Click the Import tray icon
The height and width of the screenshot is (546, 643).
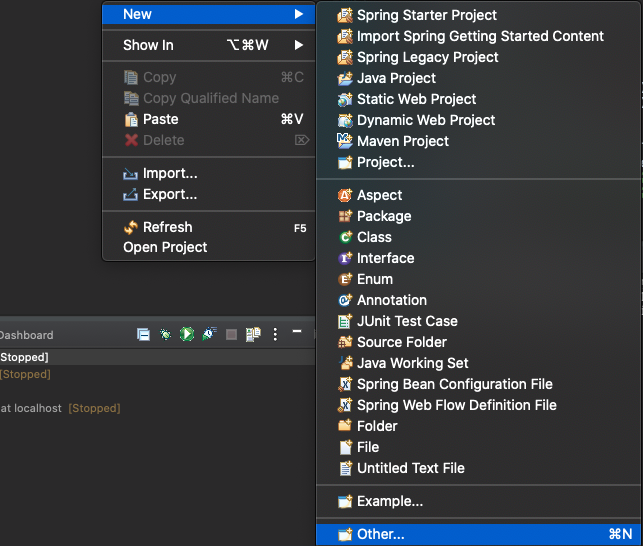[x=130, y=174]
